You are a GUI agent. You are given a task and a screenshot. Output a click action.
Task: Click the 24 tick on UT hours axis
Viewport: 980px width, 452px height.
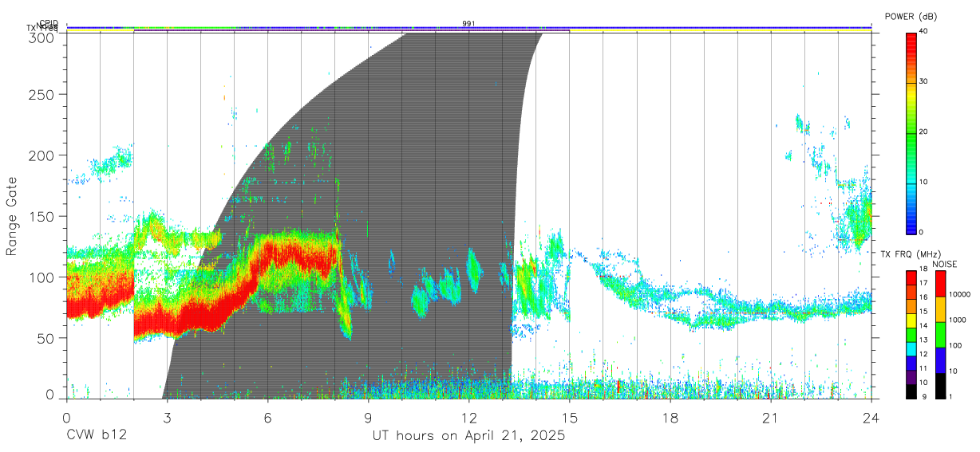(871, 417)
